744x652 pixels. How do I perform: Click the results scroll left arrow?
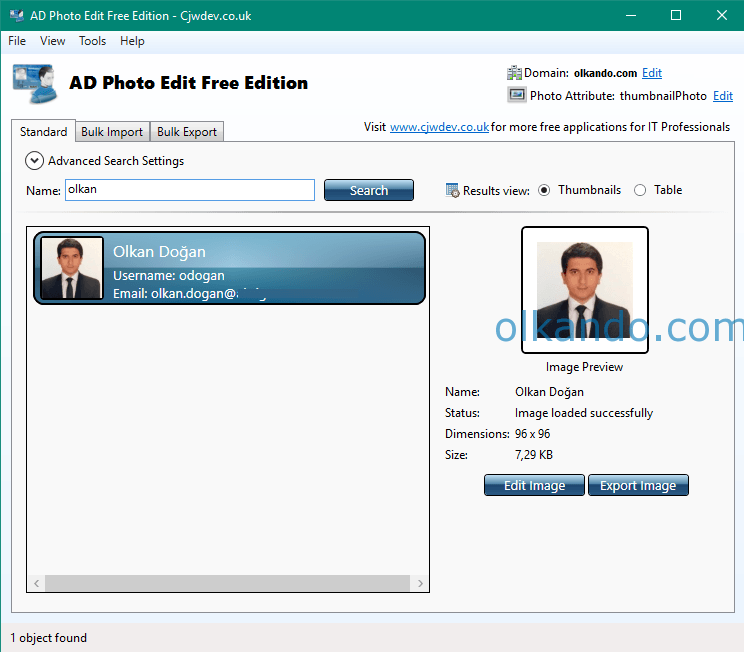pyautogui.click(x=37, y=583)
